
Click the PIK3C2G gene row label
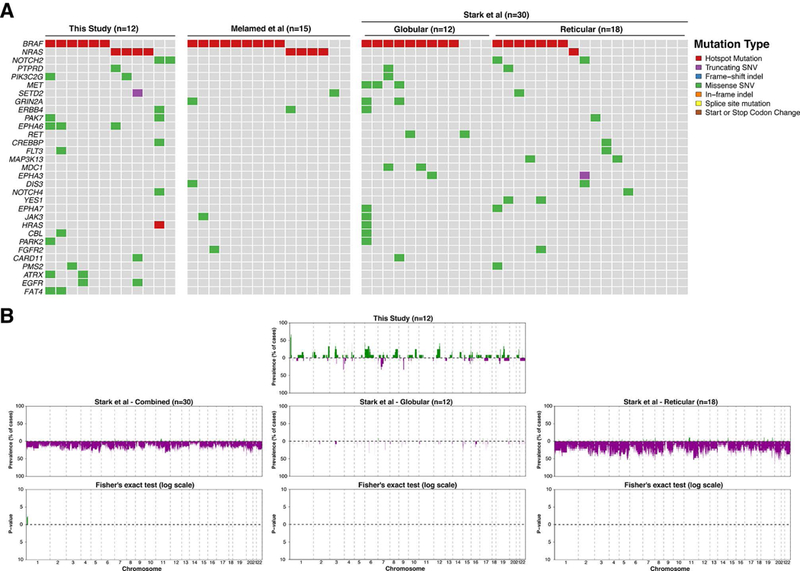tap(27, 77)
